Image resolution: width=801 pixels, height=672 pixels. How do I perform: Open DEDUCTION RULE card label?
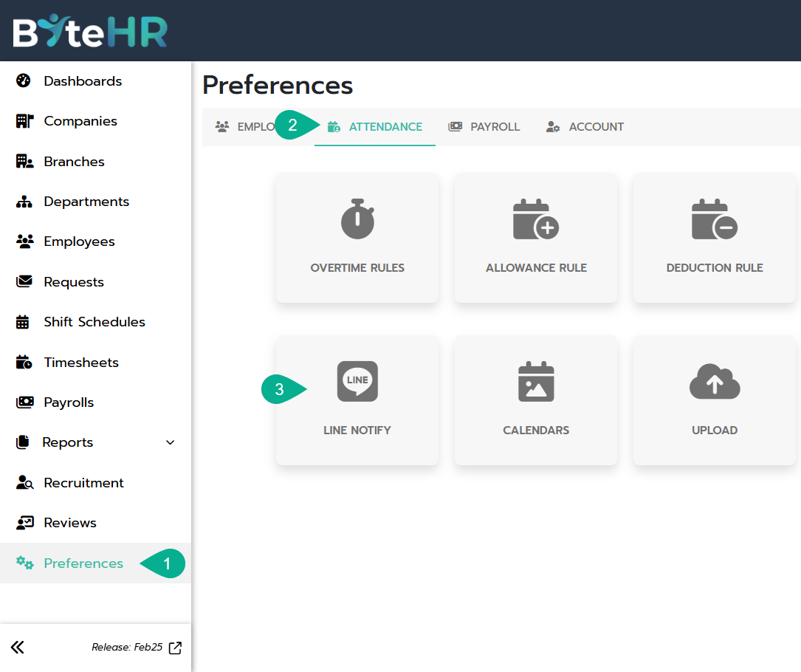(x=715, y=268)
